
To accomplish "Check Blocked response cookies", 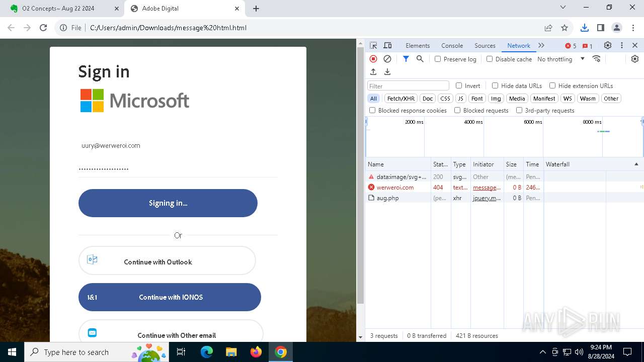I will pos(372,110).
